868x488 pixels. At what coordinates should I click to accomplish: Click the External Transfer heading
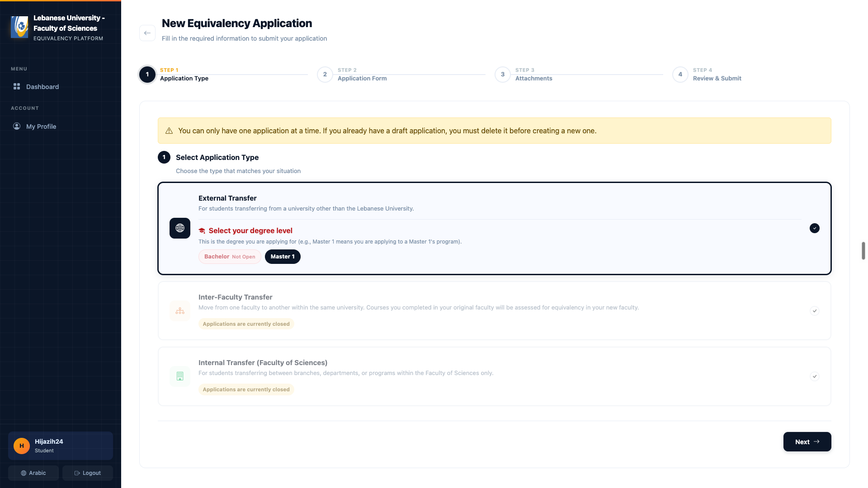coord(227,198)
